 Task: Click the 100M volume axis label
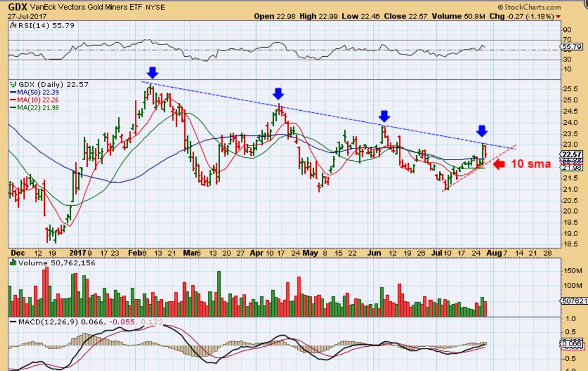pyautogui.click(x=572, y=286)
